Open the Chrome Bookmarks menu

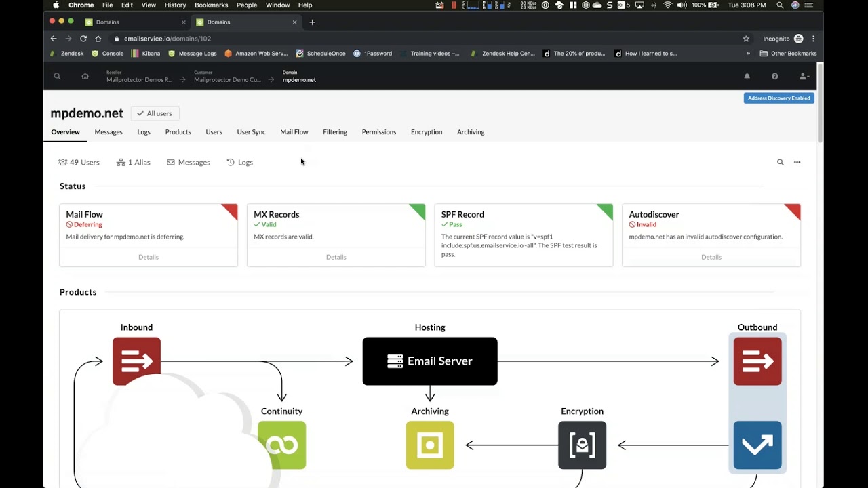tap(211, 5)
